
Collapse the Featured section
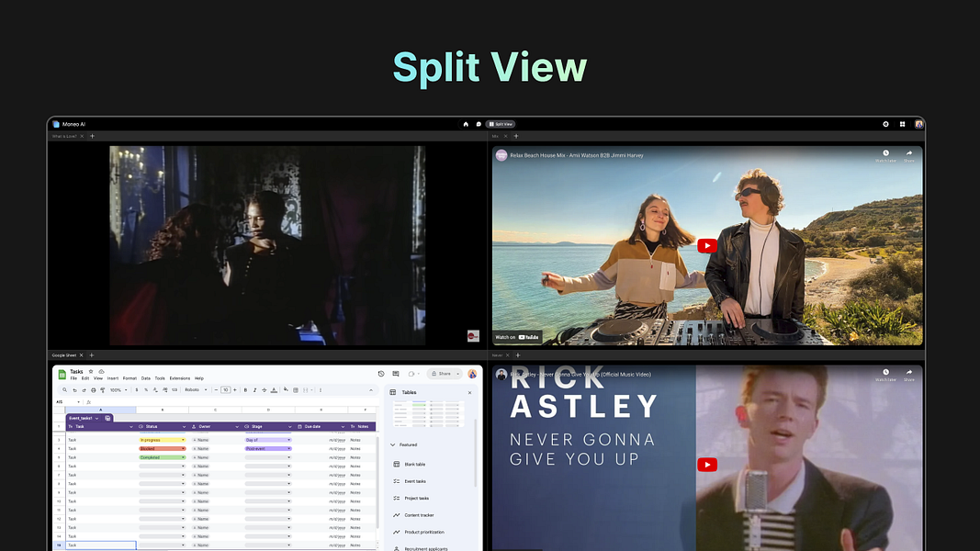pyautogui.click(x=392, y=444)
